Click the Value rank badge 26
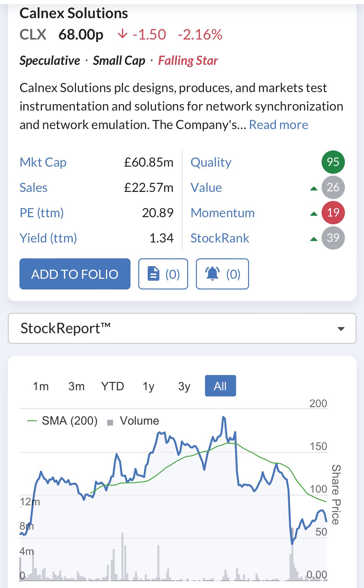 coord(333,187)
